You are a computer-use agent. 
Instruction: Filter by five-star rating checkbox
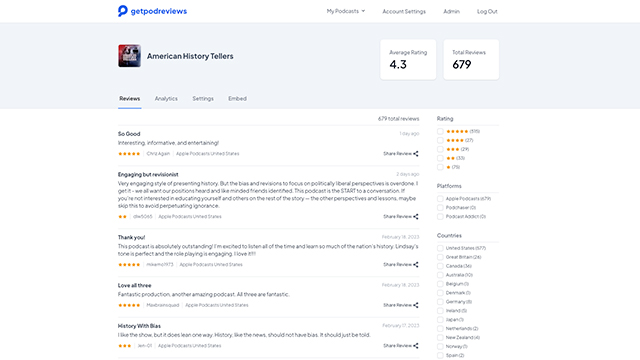pos(440,131)
